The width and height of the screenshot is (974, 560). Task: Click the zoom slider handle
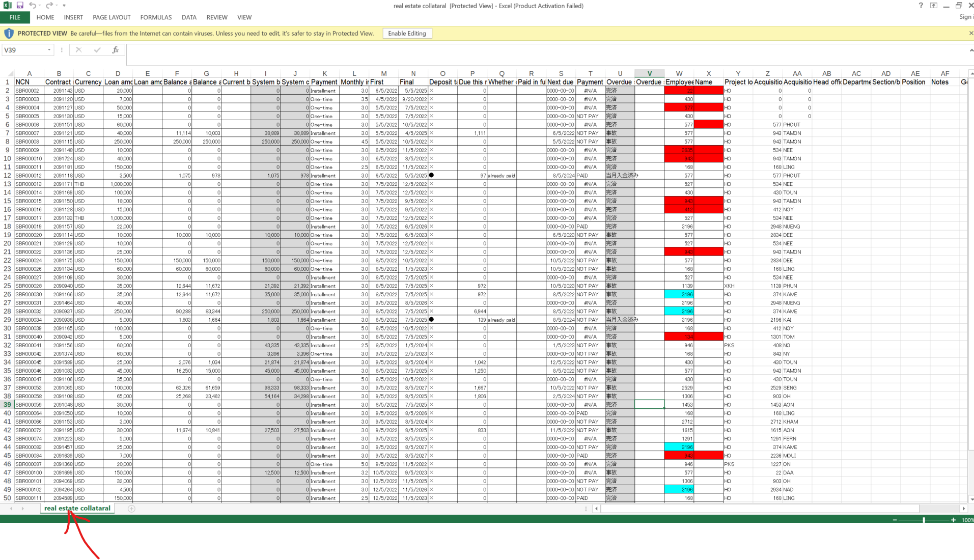924,520
